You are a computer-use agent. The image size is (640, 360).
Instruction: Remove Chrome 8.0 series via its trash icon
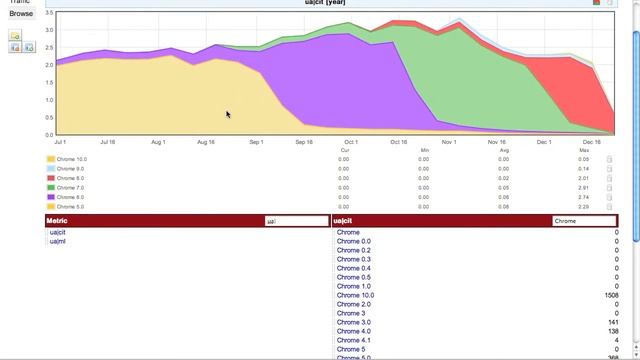pos(609,178)
